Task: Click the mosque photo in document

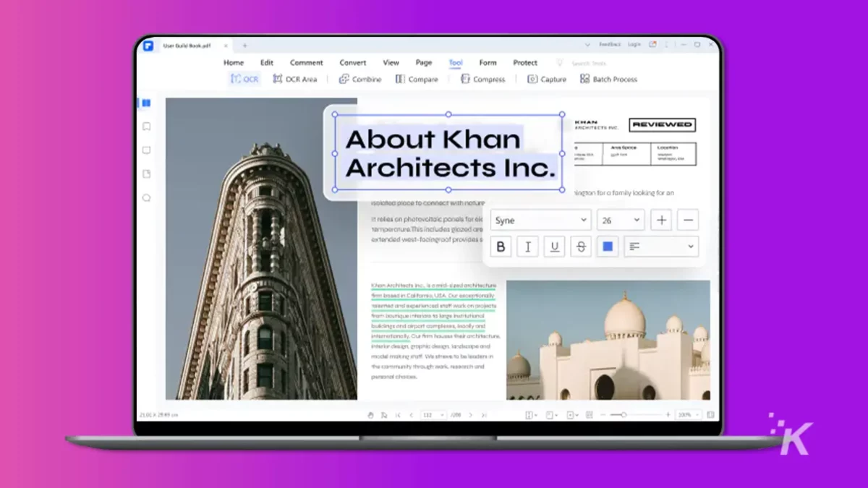Action: click(608, 341)
